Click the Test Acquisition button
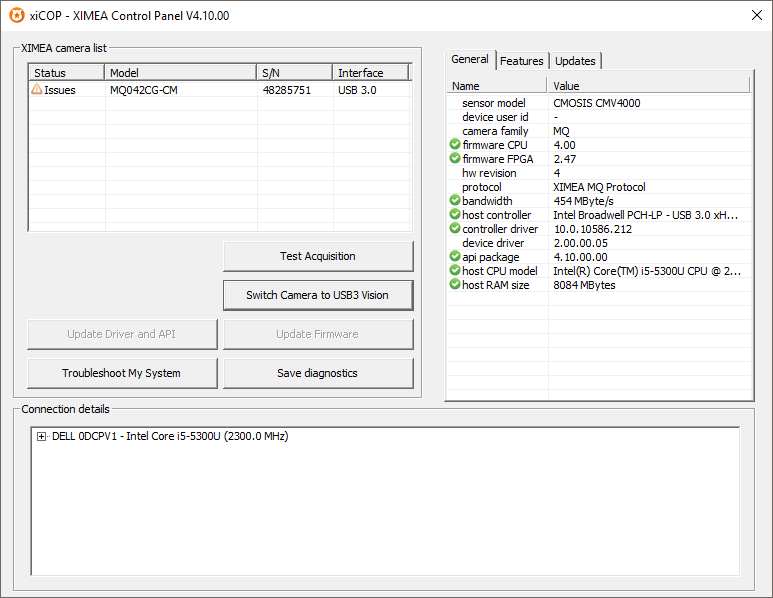 (318, 256)
